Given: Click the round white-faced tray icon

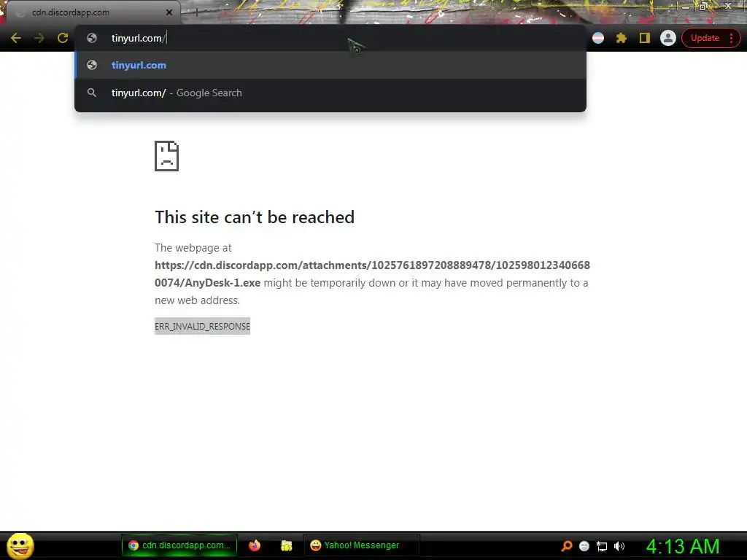Looking at the screenshot, I should (584, 546).
